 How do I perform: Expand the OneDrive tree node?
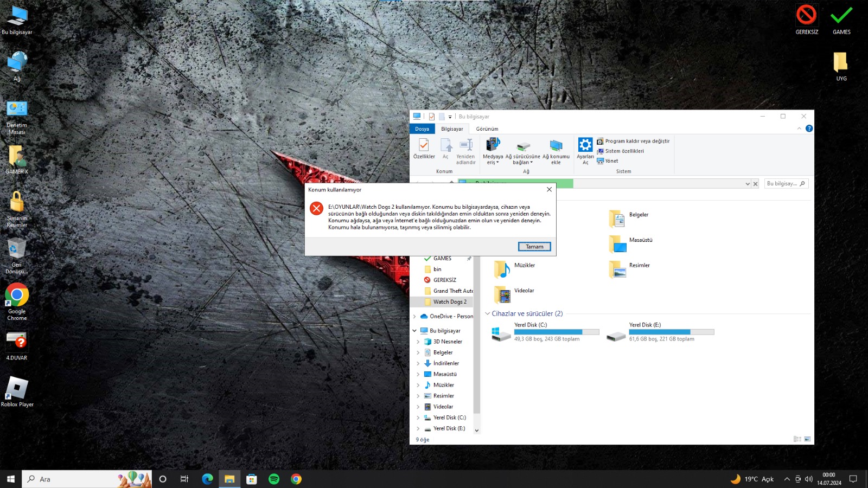click(x=414, y=317)
